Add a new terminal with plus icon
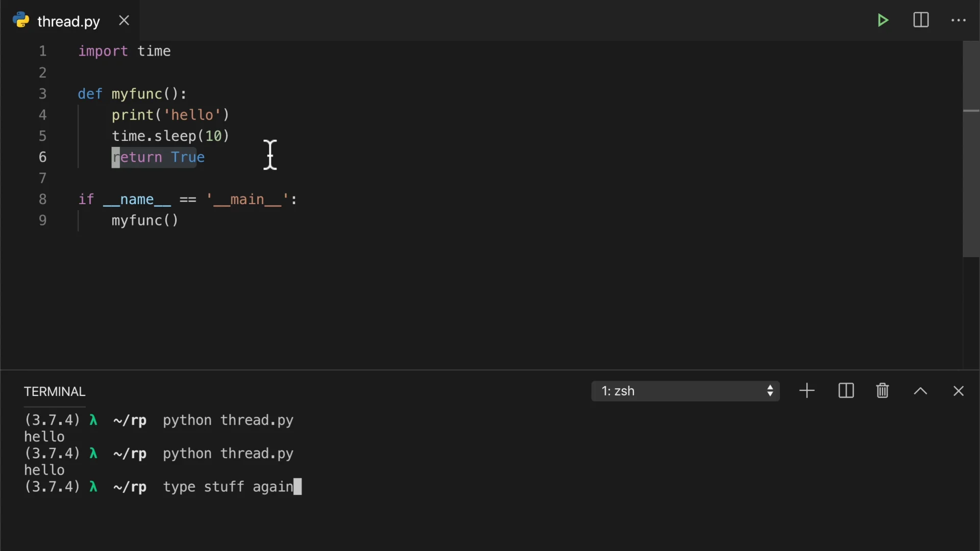This screenshot has height=551, width=980. coord(807,391)
